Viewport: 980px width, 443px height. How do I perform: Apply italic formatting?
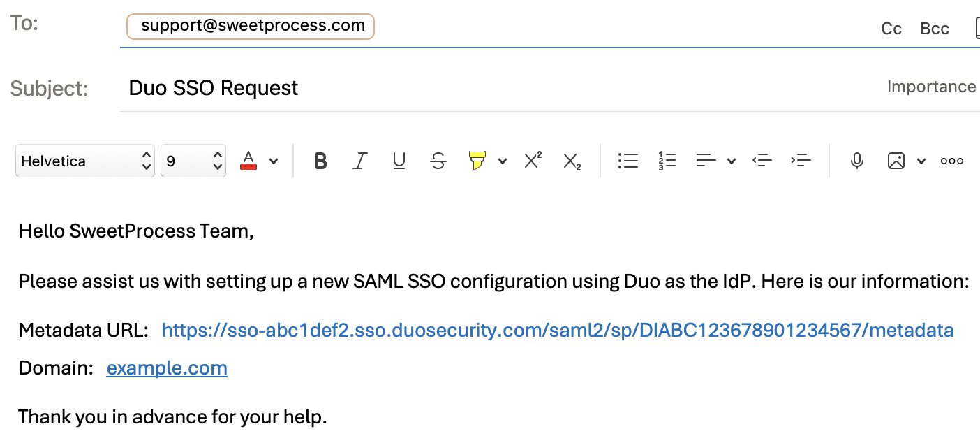click(x=359, y=161)
